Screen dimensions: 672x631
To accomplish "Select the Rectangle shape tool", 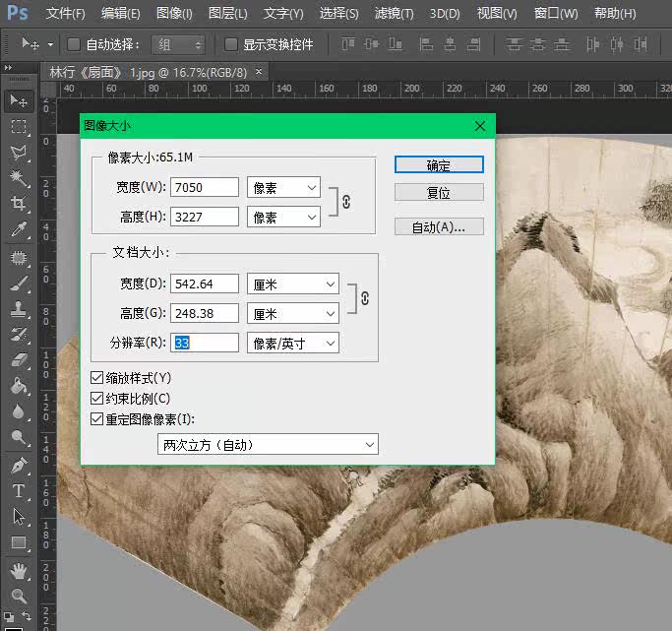I will coord(19,542).
